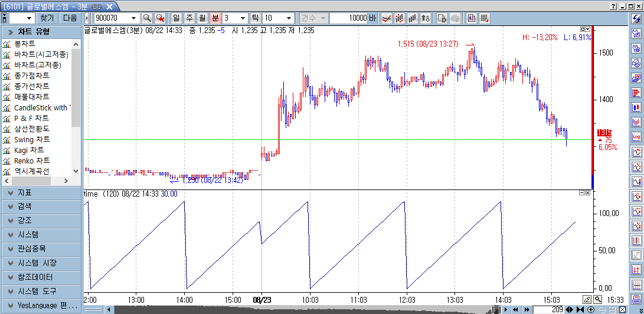Click the chart zoom magnifier at bottom right
The width and height of the screenshot is (644, 314).
pyautogui.click(x=598, y=299)
